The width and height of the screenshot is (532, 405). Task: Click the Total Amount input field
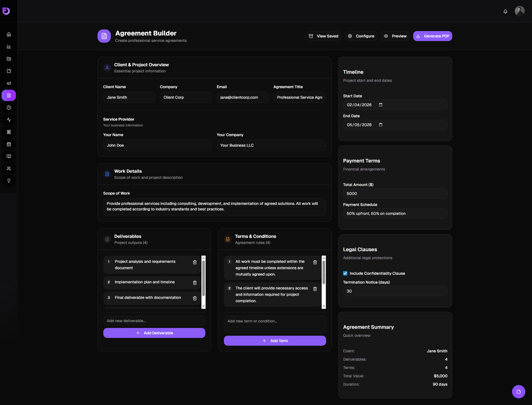click(395, 193)
